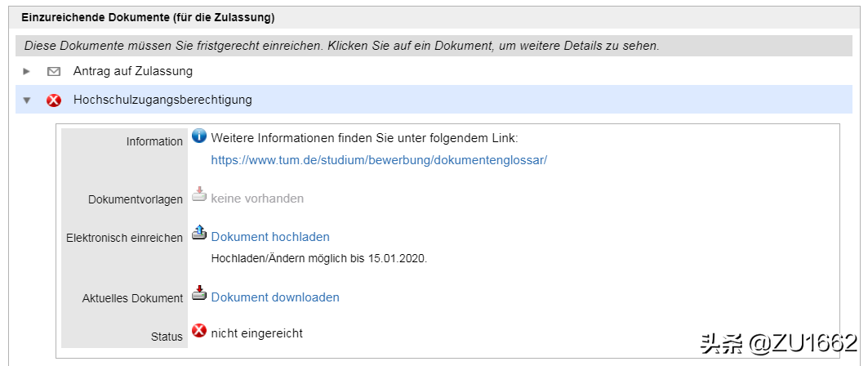868x366 pixels.
Task: Collapse the Hochschulzugangsberechtigung section arrow
Action: (27, 100)
